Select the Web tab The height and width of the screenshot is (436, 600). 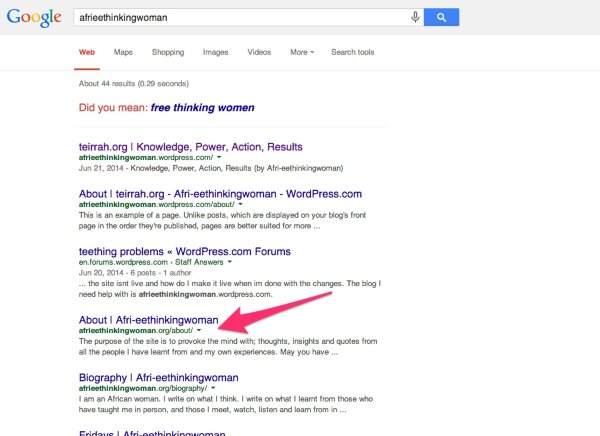87,52
